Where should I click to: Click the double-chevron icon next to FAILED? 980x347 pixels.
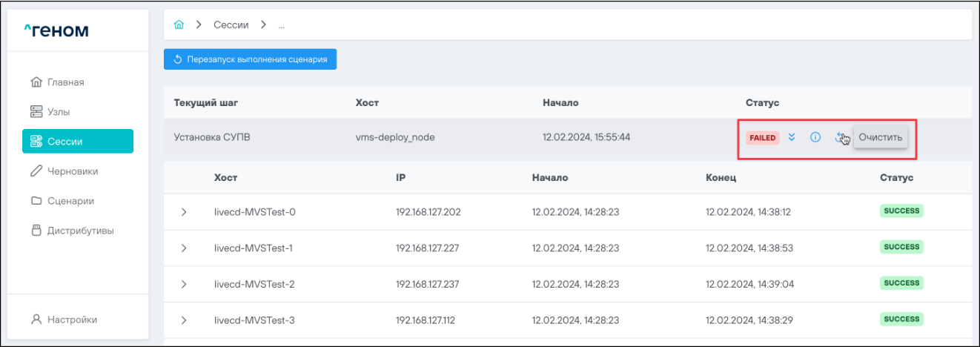792,137
